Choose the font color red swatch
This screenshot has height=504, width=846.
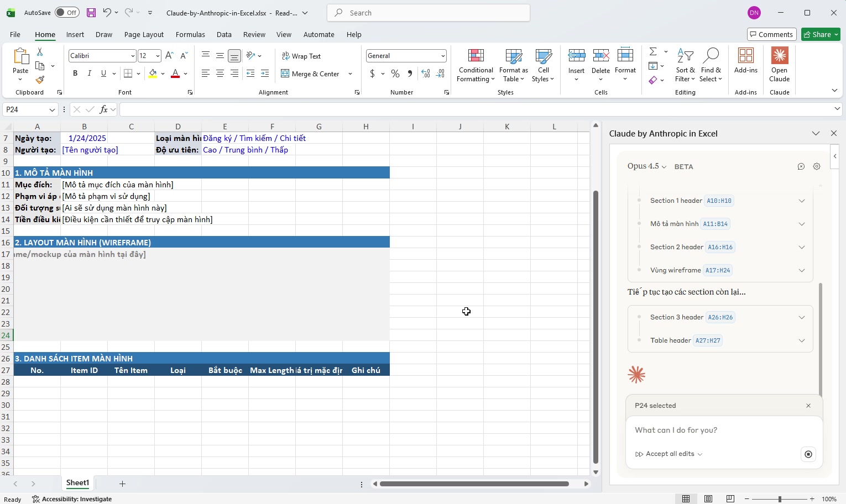(175, 73)
